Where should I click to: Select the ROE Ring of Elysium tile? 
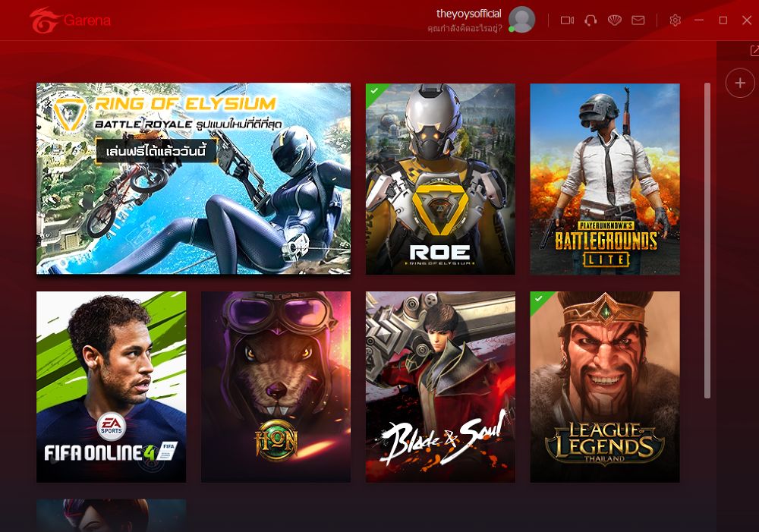[440, 178]
